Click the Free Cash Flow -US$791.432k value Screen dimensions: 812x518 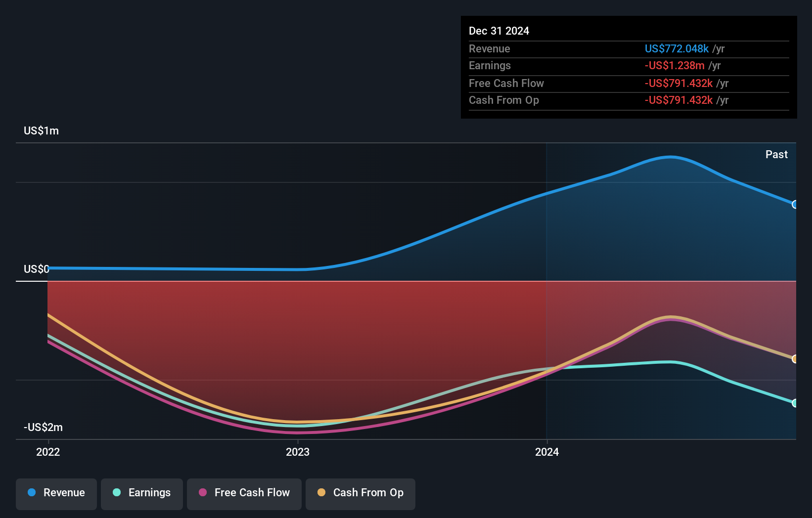click(x=678, y=83)
